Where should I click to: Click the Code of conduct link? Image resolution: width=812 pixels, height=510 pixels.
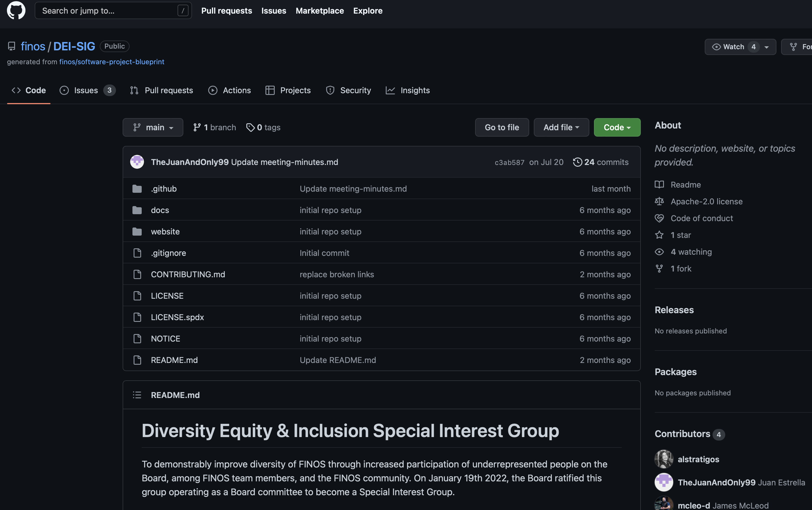pyautogui.click(x=702, y=218)
